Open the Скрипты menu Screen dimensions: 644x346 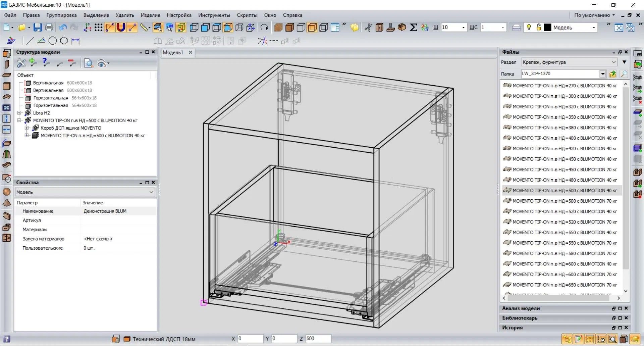(247, 15)
